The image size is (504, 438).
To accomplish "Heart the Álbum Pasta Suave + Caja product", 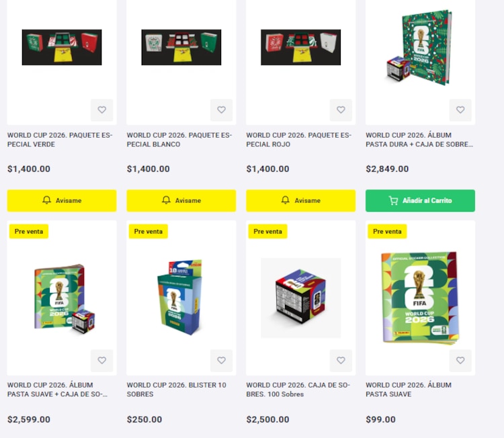I will [x=102, y=361].
